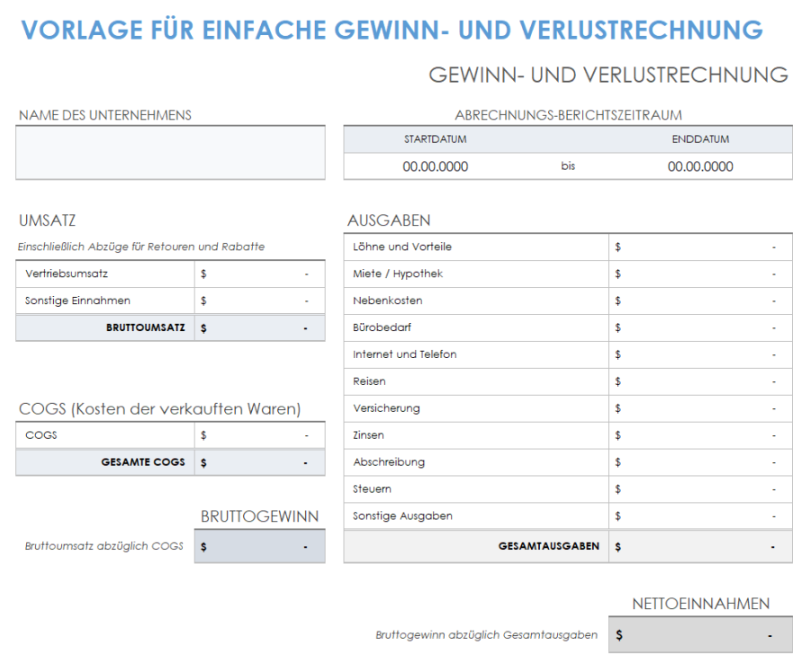Click the Sonstige Einnahmen value cell

pos(259,300)
